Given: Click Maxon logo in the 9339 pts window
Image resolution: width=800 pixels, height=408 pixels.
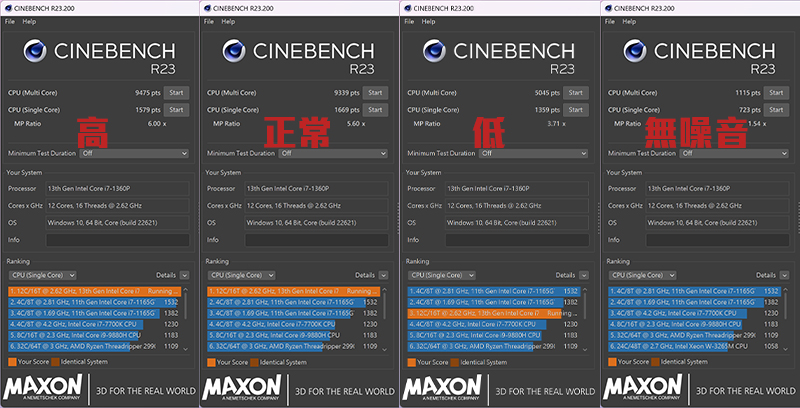Looking at the screenshot, I should pyautogui.click(x=241, y=388).
